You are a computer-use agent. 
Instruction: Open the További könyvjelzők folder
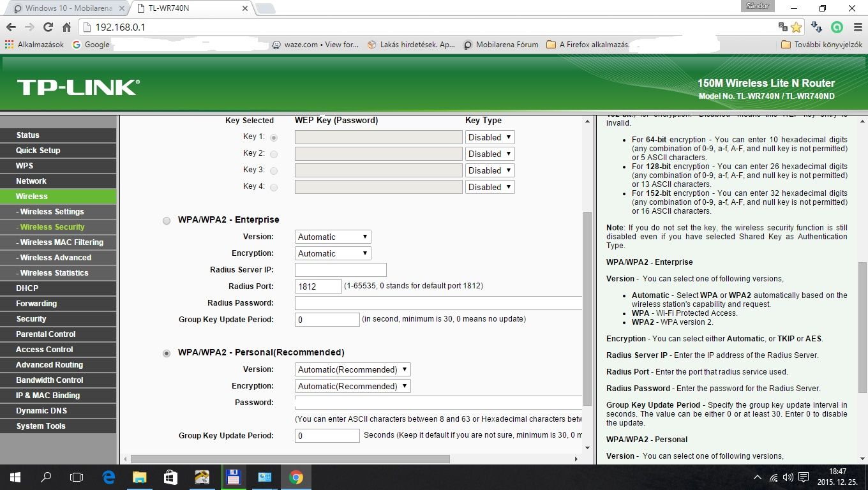coord(822,45)
